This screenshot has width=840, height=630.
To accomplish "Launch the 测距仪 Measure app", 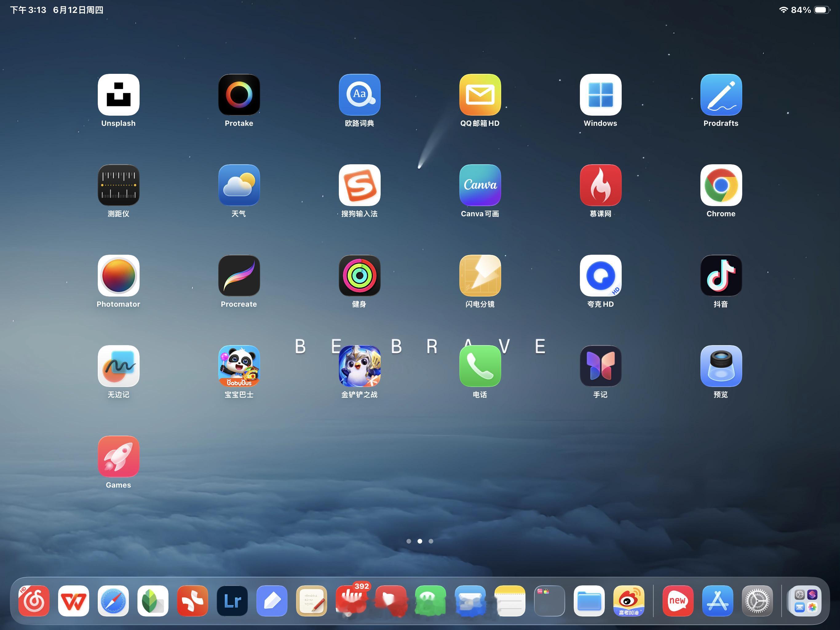I will (118, 185).
